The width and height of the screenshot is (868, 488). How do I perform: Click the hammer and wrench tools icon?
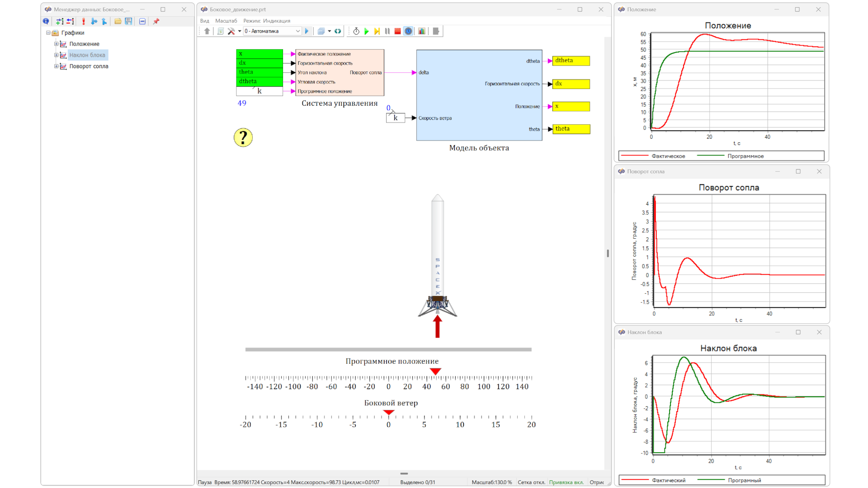coord(231,31)
